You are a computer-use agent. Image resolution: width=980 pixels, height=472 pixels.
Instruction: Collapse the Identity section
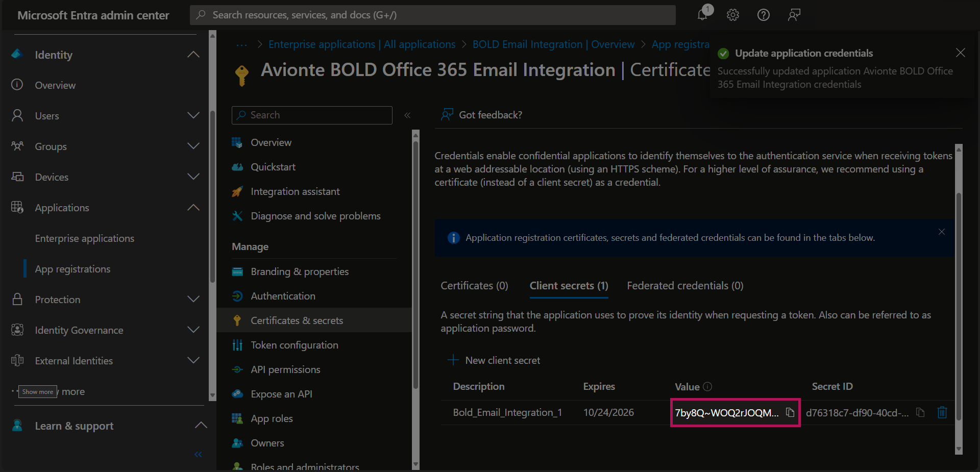pos(193,55)
